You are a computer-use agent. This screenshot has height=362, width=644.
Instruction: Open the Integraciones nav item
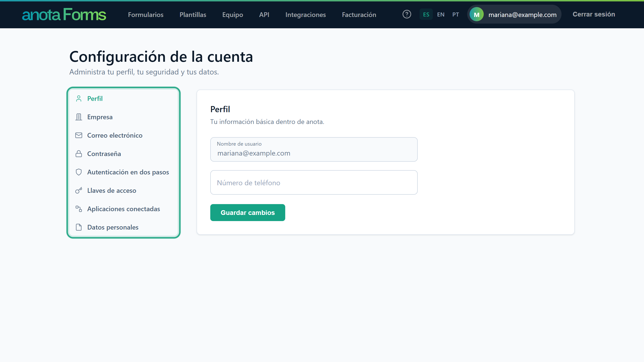[305, 15]
